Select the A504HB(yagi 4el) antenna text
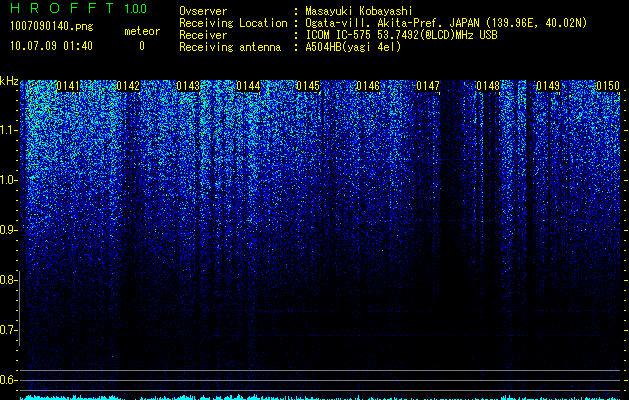Viewport: 629px width, 400px height. click(x=353, y=47)
